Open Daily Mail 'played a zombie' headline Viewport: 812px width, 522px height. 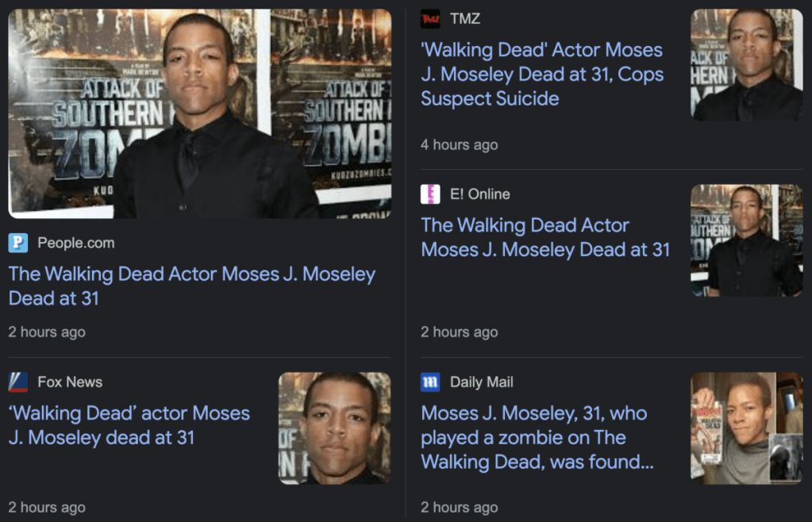coord(537,437)
